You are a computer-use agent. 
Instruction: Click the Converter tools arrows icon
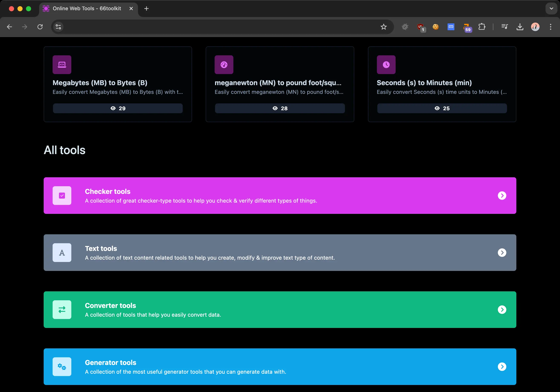[x=62, y=310]
